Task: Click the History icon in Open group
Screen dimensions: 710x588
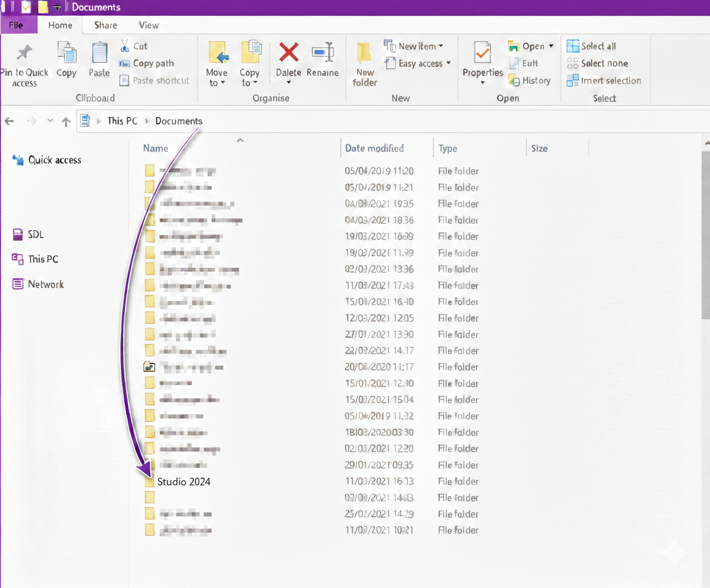Action: (x=514, y=80)
